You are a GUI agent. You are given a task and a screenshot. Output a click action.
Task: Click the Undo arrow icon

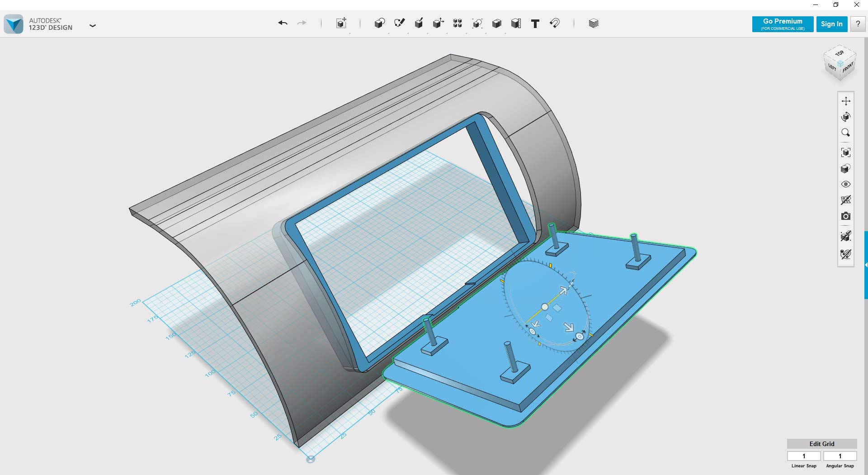[283, 23]
